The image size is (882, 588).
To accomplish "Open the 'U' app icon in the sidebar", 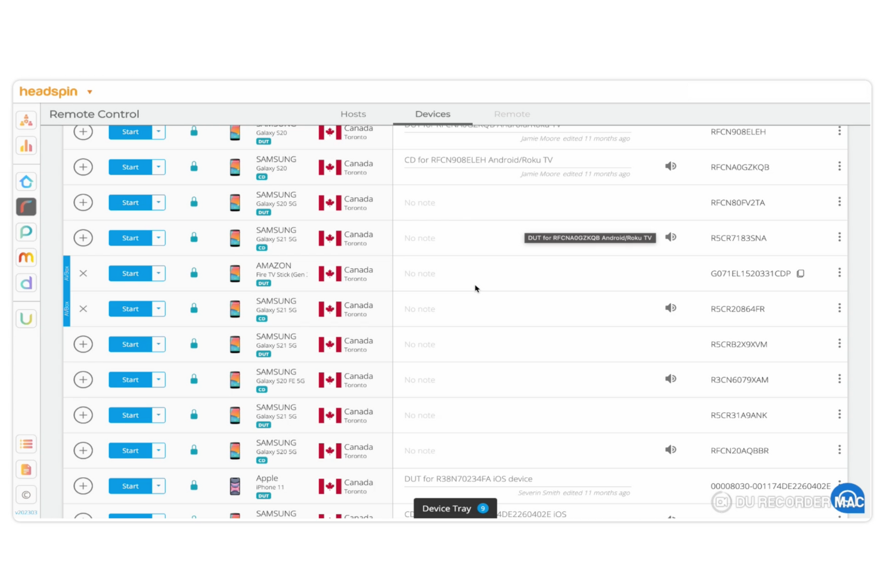I will click(x=26, y=318).
